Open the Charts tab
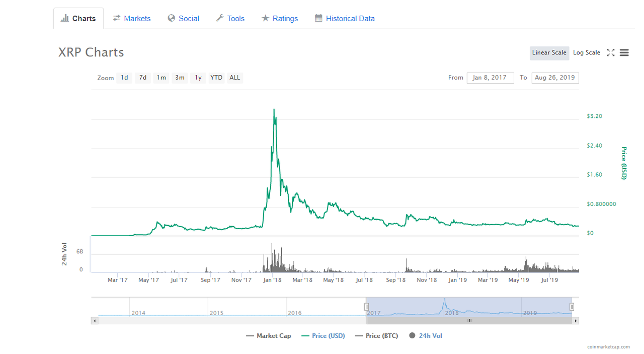 tap(78, 19)
